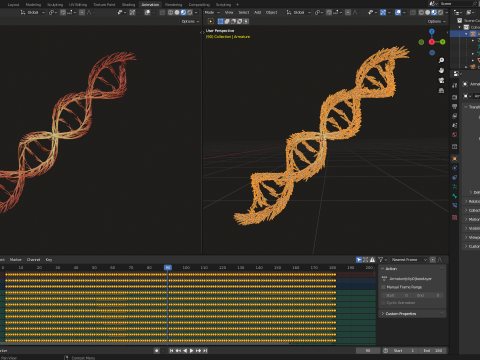Enable the Manual Frame Range checkbox
480x360 pixels.
coord(383,287)
